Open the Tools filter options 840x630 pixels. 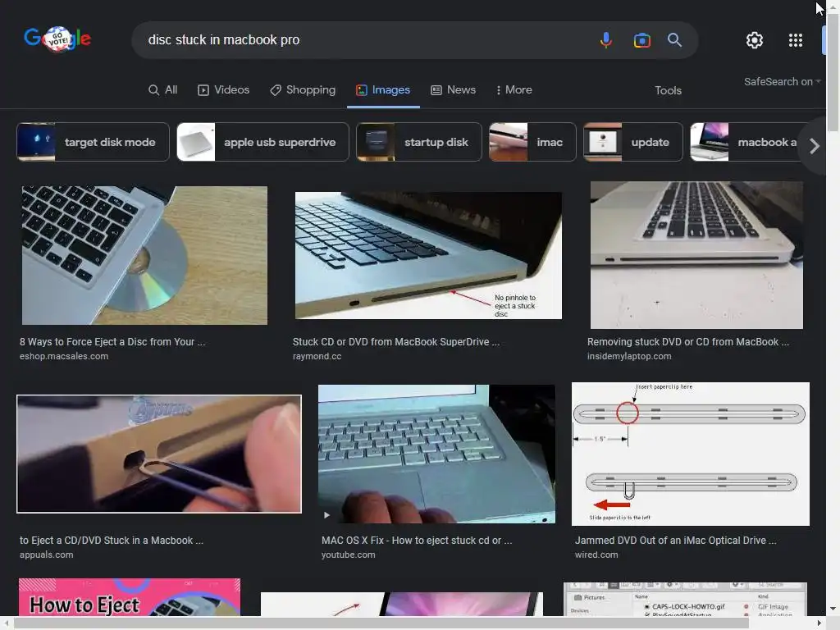(668, 90)
